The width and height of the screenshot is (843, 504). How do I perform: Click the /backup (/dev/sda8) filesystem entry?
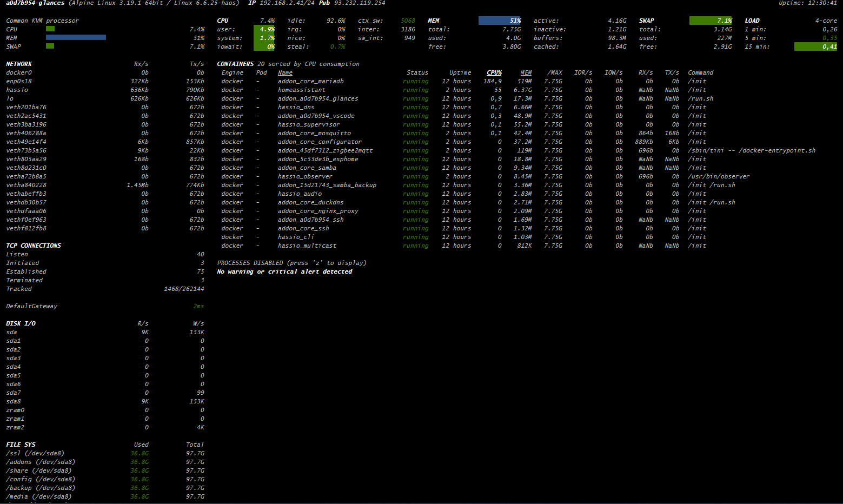41,488
